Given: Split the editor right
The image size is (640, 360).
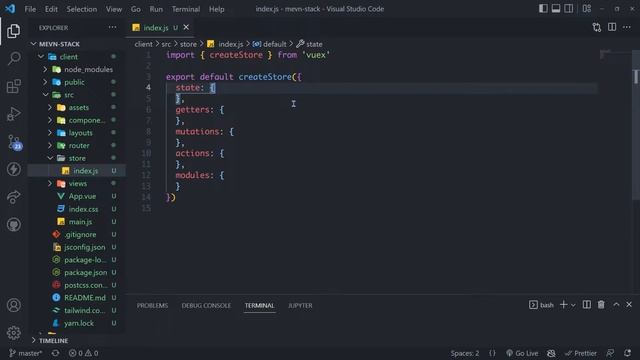Looking at the screenshot, I should tap(612, 27).
